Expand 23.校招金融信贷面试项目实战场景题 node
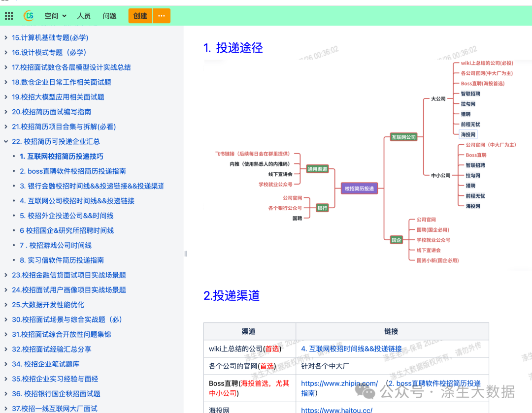Image resolution: width=532 pixels, height=413 pixels. tap(6, 275)
